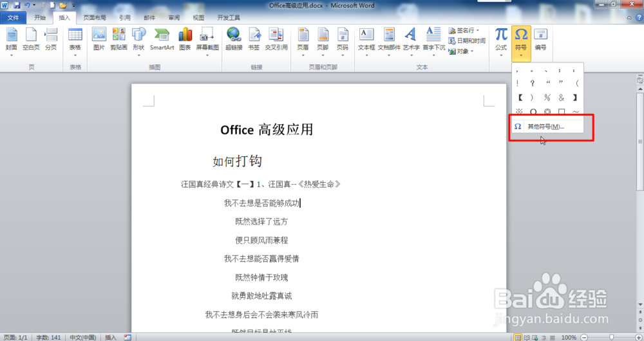Image resolution: width=644 pixels, height=341 pixels.
Task: Click 字数: 141 in status bar
Action: [48, 337]
